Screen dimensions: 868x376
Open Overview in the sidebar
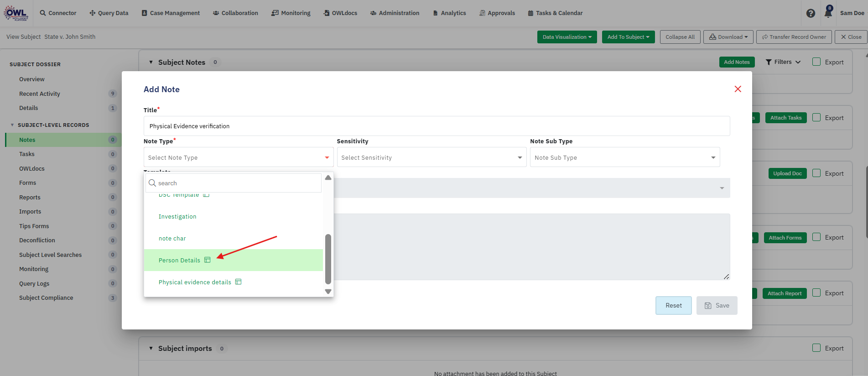32,79
